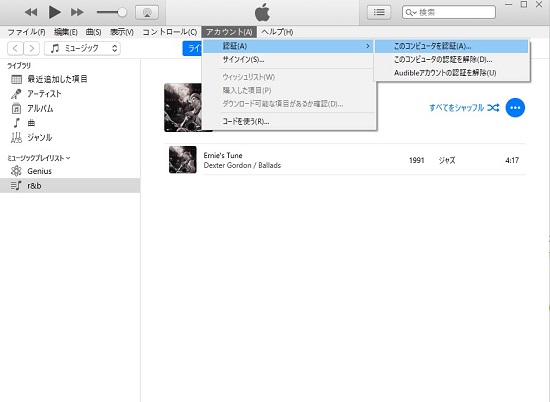Click the search magnifier dropdown icon
Image resolution: width=550 pixels, height=402 pixels.
(x=411, y=13)
